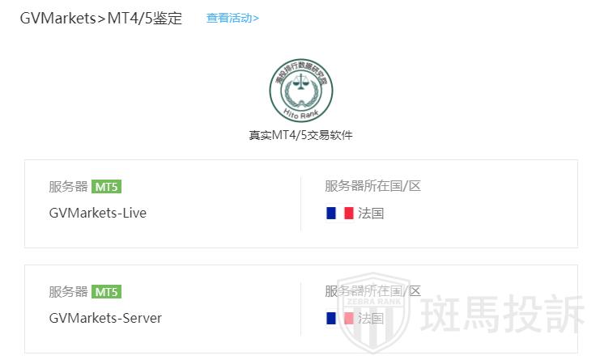
Task: Click the MT5 badge beside GVMarkets-Live
Action: coord(106,187)
